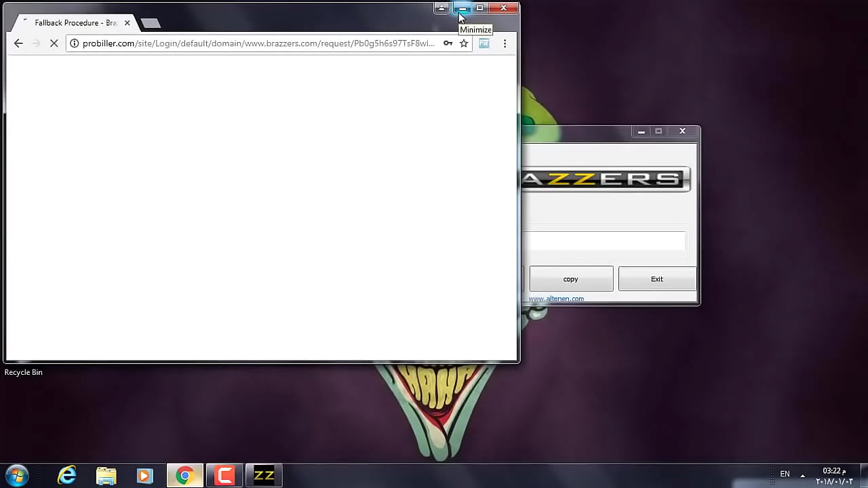This screenshot has width=868, height=488.
Task: Launch Internet Explorer from taskbar
Action: tap(66, 475)
